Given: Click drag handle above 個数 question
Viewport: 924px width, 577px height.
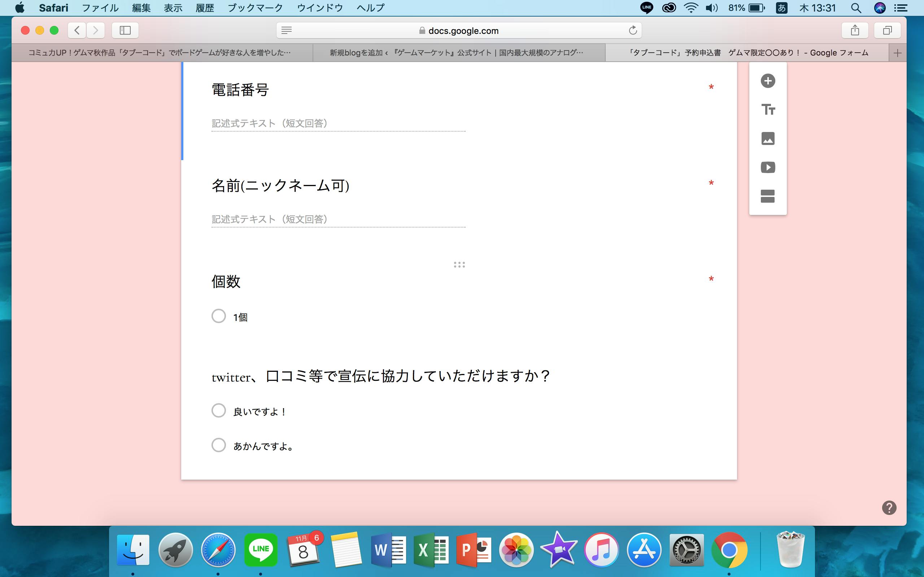Looking at the screenshot, I should (x=459, y=264).
